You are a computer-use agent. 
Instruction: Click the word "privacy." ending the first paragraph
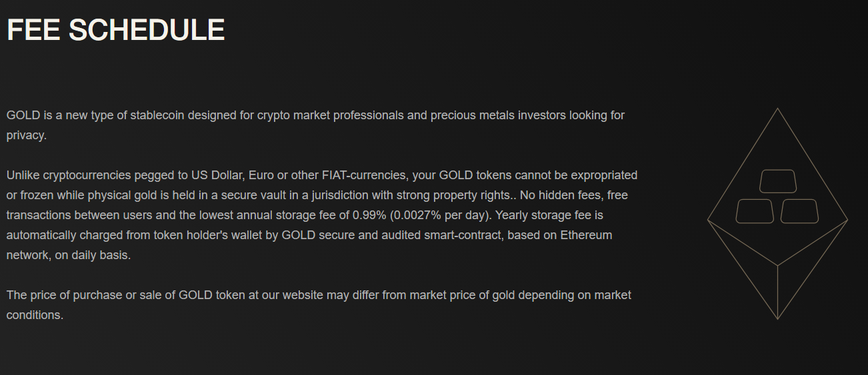(27, 135)
